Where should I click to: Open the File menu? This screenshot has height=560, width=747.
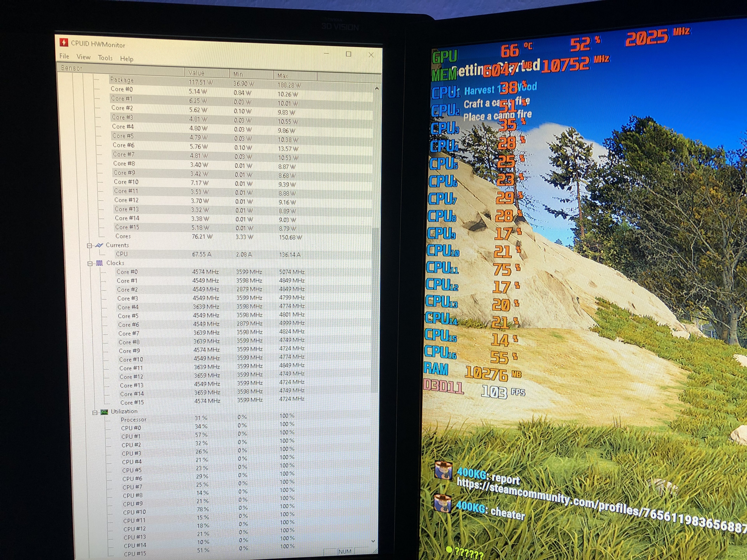(64, 56)
